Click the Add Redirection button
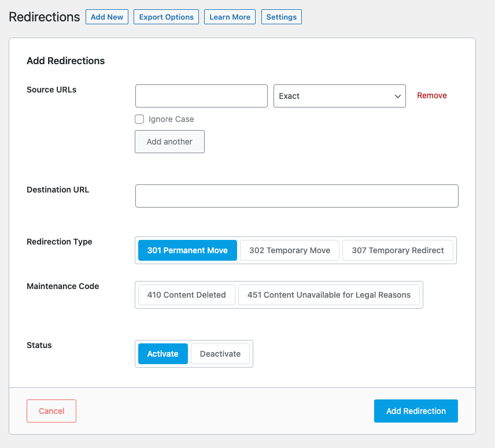 click(416, 411)
